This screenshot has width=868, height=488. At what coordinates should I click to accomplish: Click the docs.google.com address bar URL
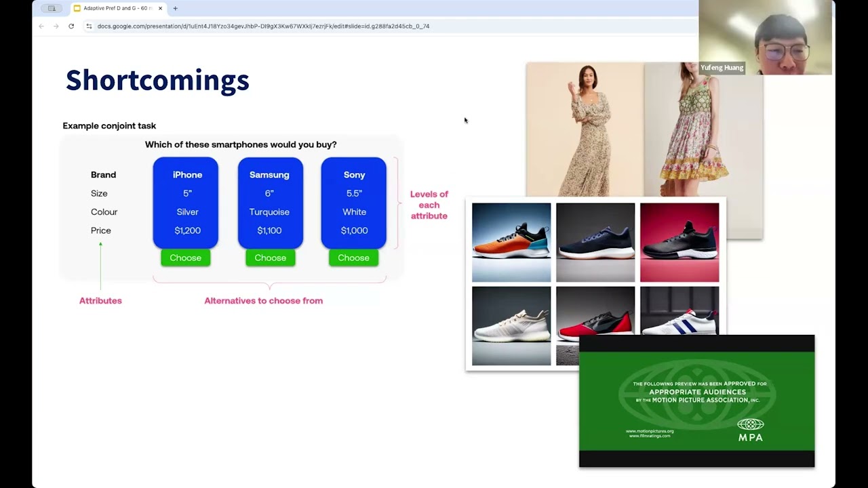pos(263,26)
